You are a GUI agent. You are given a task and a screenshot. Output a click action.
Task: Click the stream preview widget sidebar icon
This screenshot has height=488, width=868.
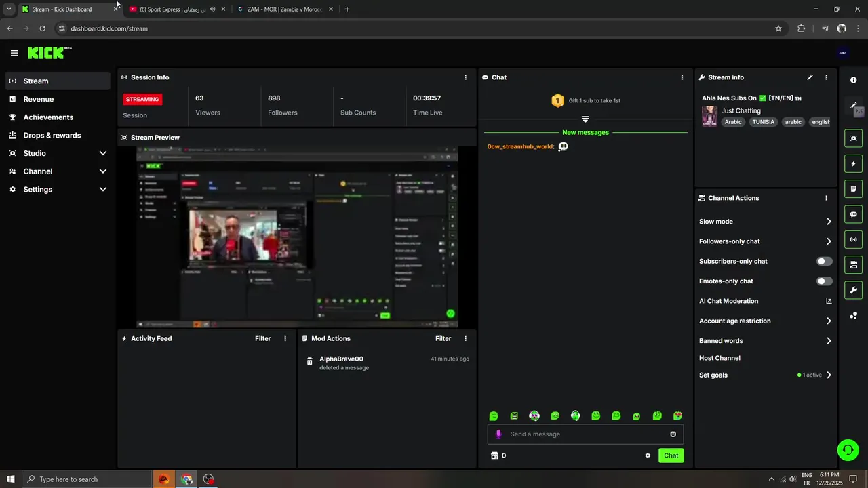click(853, 138)
